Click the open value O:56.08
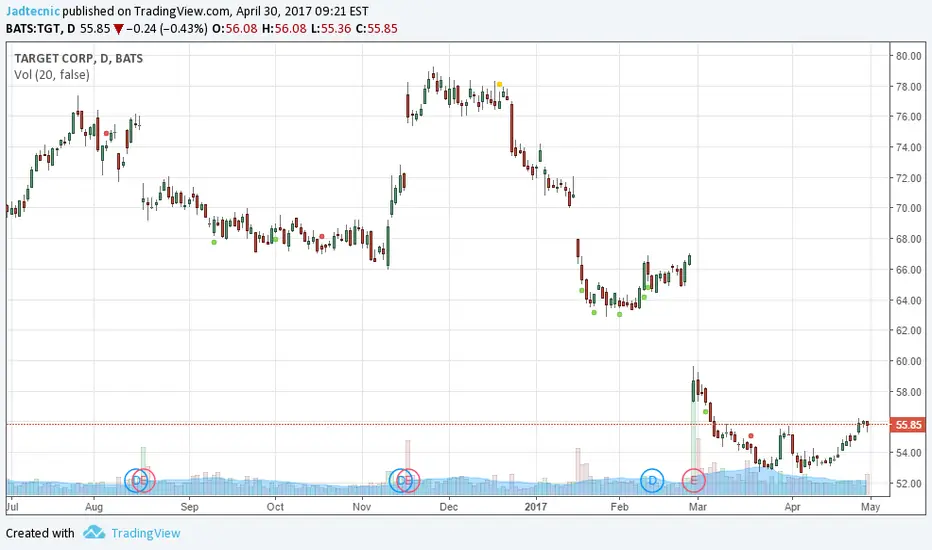932x550 pixels. [234, 29]
